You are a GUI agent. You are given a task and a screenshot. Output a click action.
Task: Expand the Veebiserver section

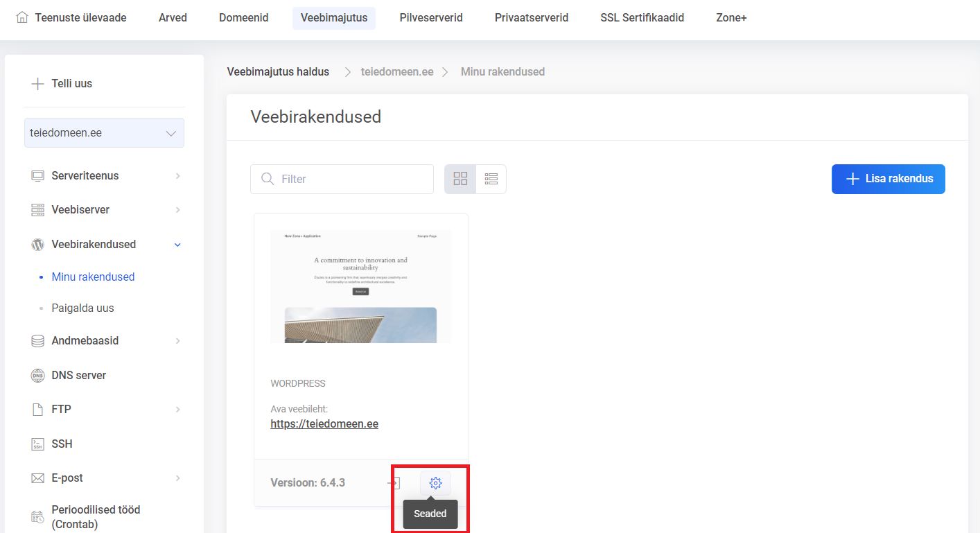(x=177, y=210)
